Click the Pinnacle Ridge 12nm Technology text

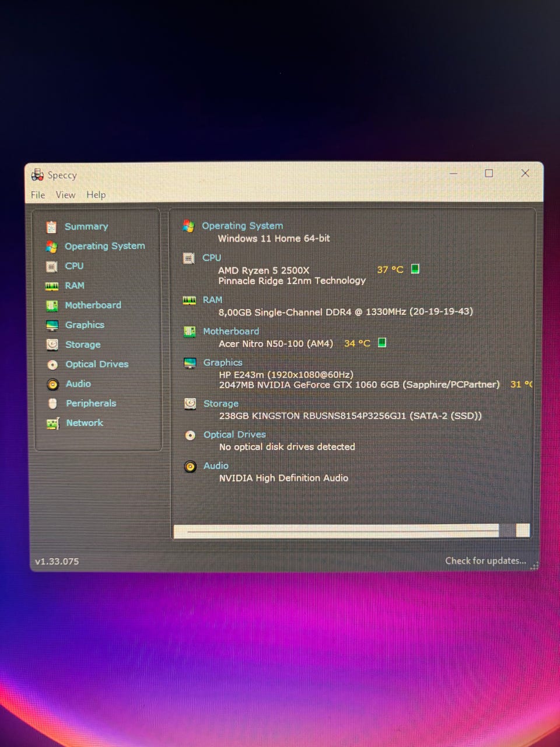click(292, 281)
